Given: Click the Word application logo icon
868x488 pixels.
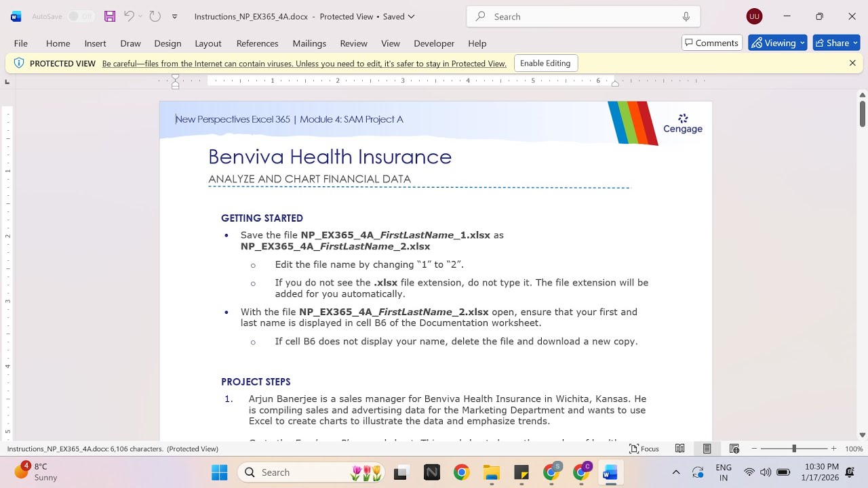Looking at the screenshot, I should pyautogui.click(x=16, y=16).
